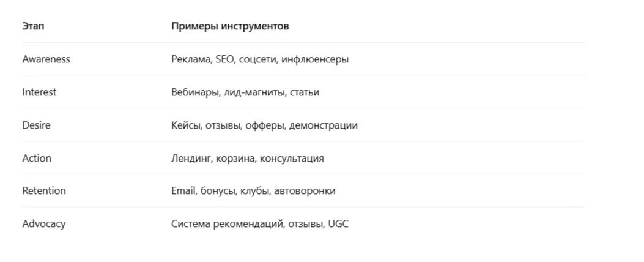Select the Advocacy stage cell
Image resolution: width=644 pixels, height=262 pixels.
(43, 224)
